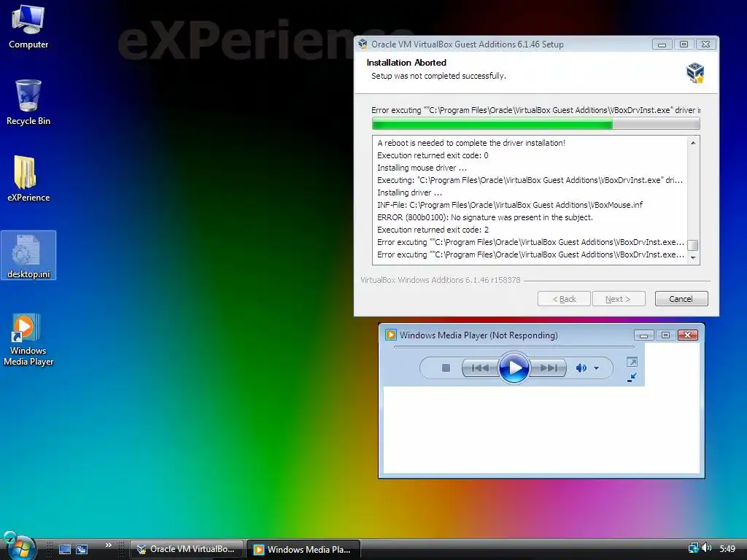This screenshot has height=560, width=747.
Task: Select the Windows Media Player desktop shortcut
Action: (28, 339)
